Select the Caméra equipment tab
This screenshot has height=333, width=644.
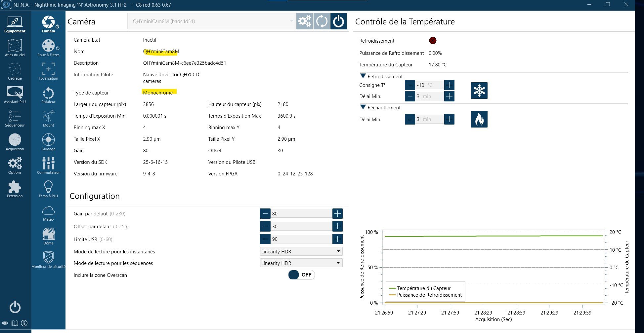[48, 24]
